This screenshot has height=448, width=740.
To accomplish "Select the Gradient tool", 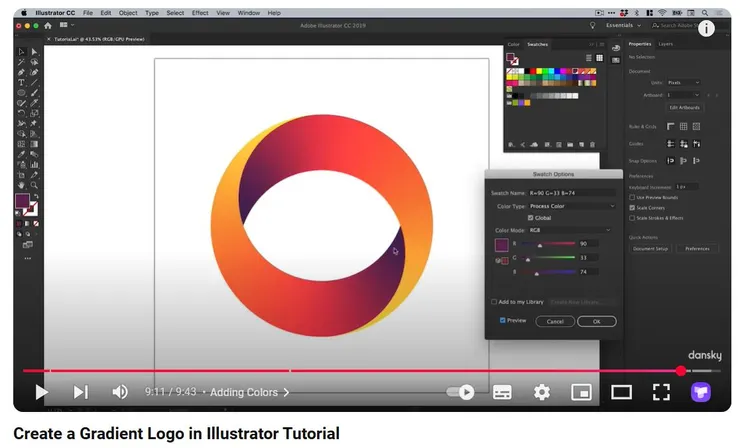I will [x=34, y=144].
